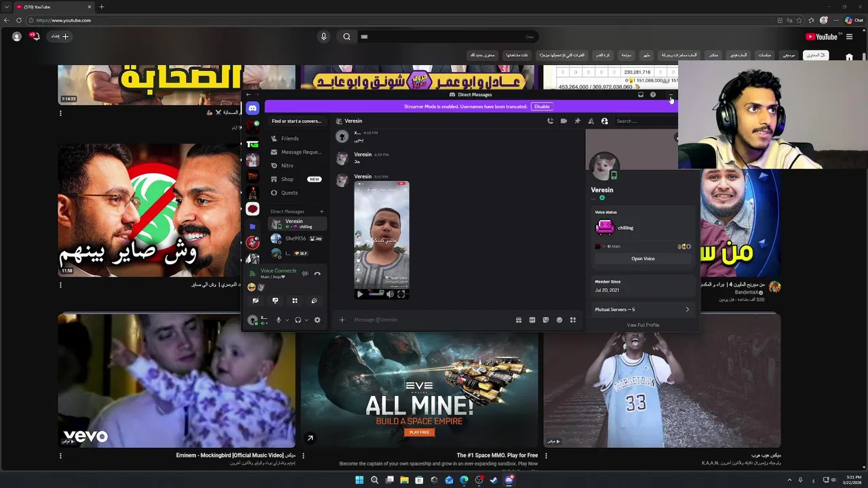Image resolution: width=868 pixels, height=488 pixels.
Task: Click View Full Profile link
Action: click(x=643, y=325)
